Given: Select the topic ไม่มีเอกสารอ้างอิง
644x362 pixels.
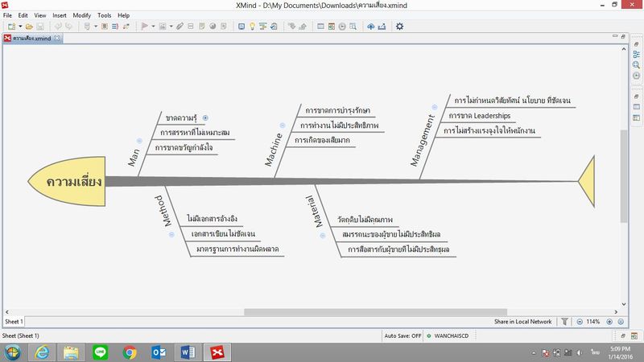Looking at the screenshot, I should (212, 219).
